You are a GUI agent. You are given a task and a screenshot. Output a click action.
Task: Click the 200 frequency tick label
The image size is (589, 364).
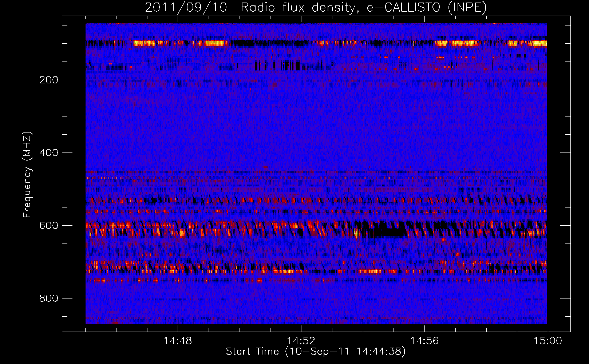pyautogui.click(x=49, y=80)
